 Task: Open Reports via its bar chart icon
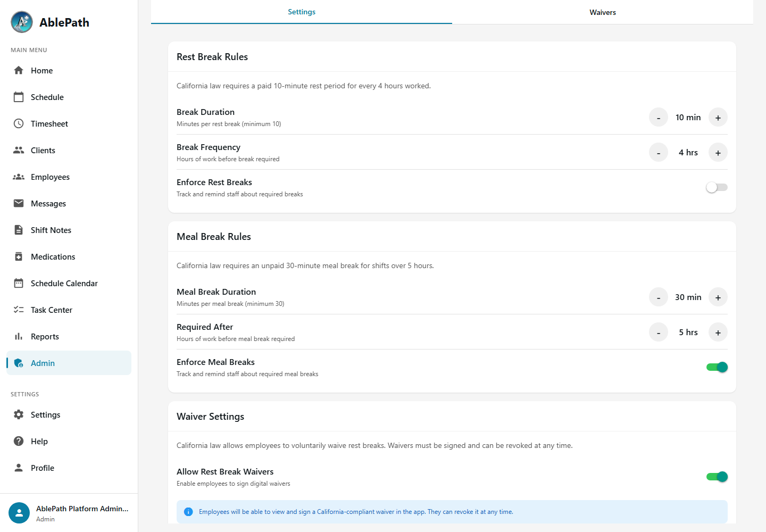19,336
